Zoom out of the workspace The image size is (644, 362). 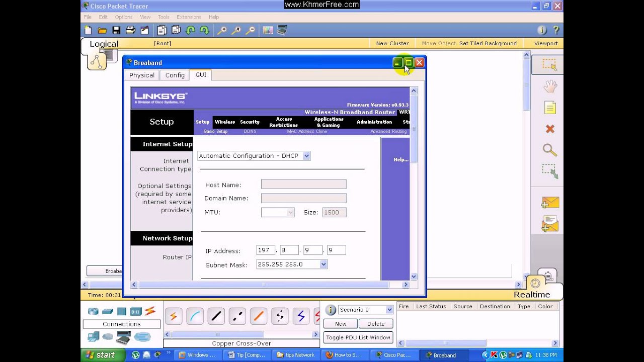[x=250, y=30]
